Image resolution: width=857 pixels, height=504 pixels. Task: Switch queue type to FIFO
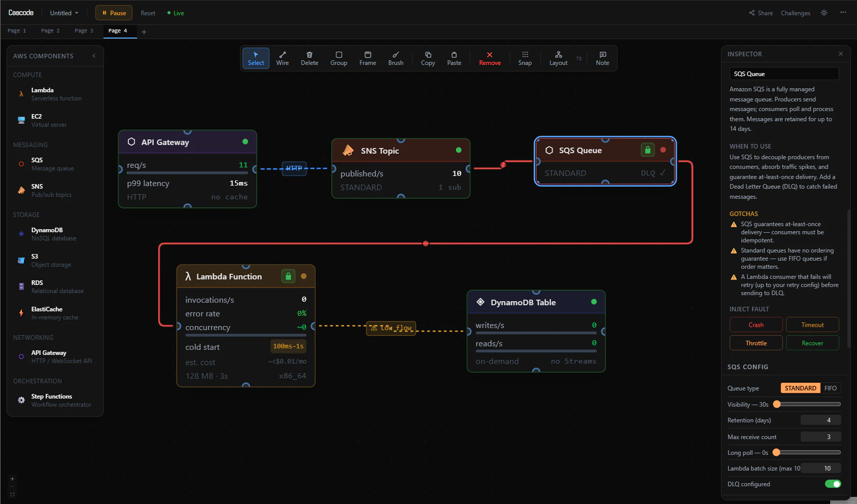point(831,388)
